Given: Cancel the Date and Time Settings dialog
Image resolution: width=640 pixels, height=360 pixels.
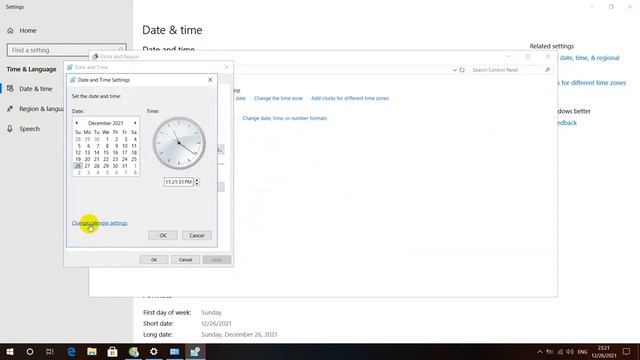Looking at the screenshot, I should tap(197, 236).
